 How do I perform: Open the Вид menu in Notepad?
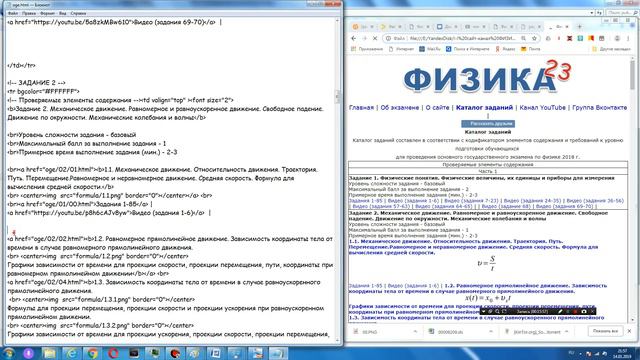(x=62, y=13)
